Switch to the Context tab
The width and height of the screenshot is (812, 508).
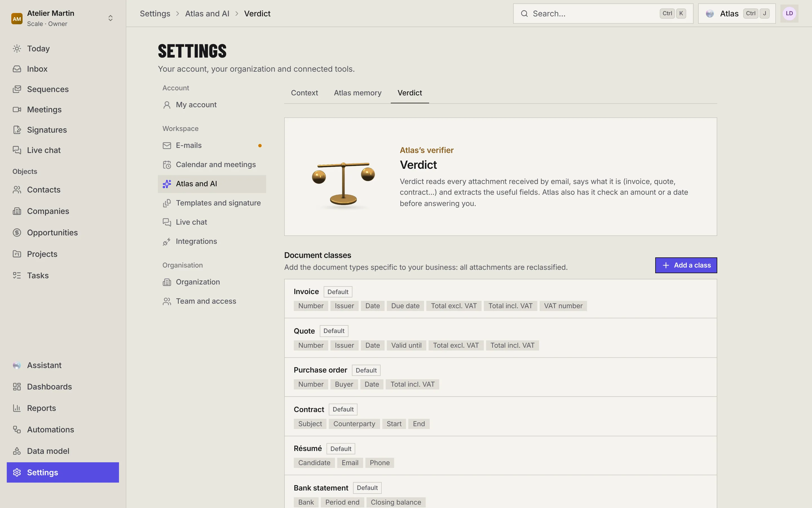coord(304,93)
